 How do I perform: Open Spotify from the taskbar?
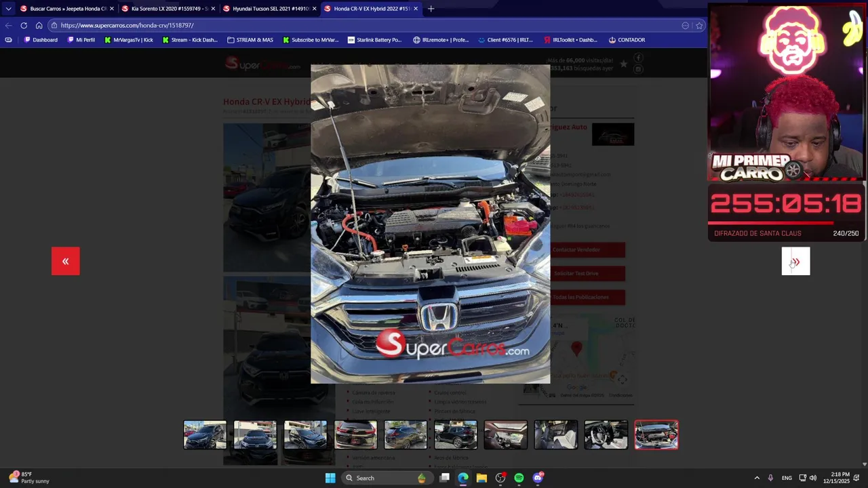point(519,478)
